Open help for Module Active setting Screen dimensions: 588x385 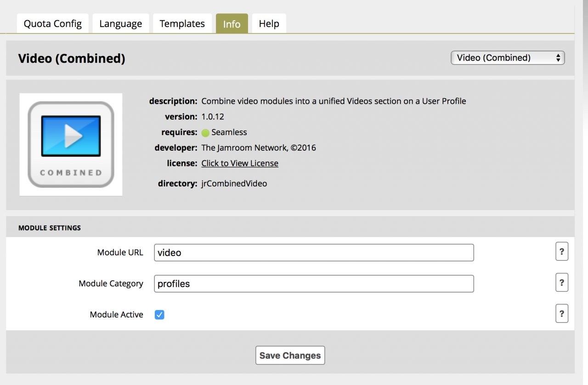(561, 314)
